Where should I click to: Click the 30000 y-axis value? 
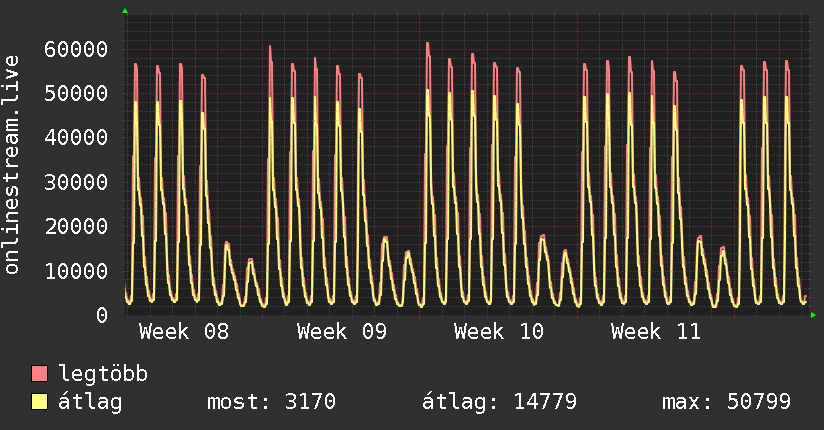coord(77,182)
